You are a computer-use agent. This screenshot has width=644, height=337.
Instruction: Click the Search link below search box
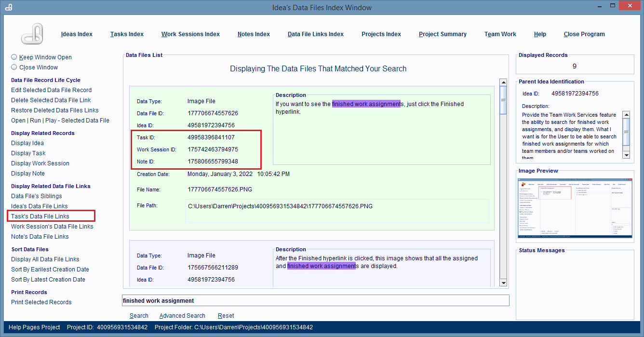tap(139, 316)
